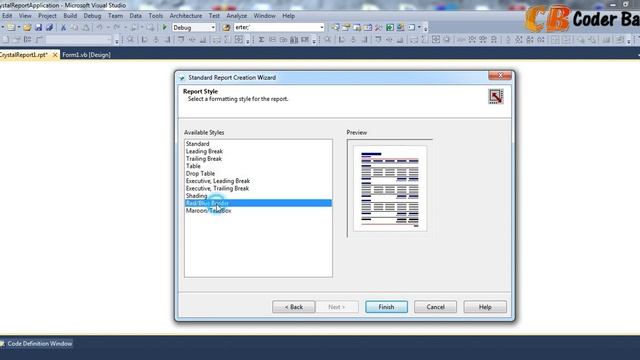Viewport: 640px width, 360px height.
Task: Click the Undo arrow icon
Action: pos(99,27)
